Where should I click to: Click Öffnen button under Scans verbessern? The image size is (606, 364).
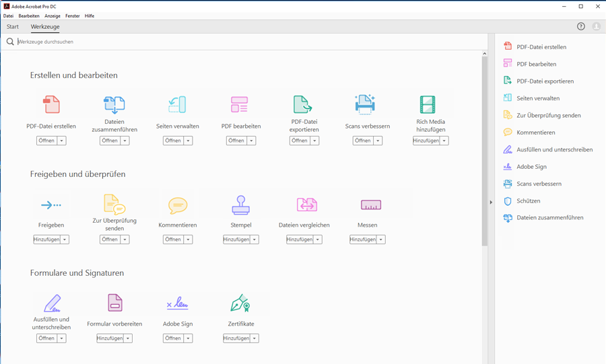point(363,141)
